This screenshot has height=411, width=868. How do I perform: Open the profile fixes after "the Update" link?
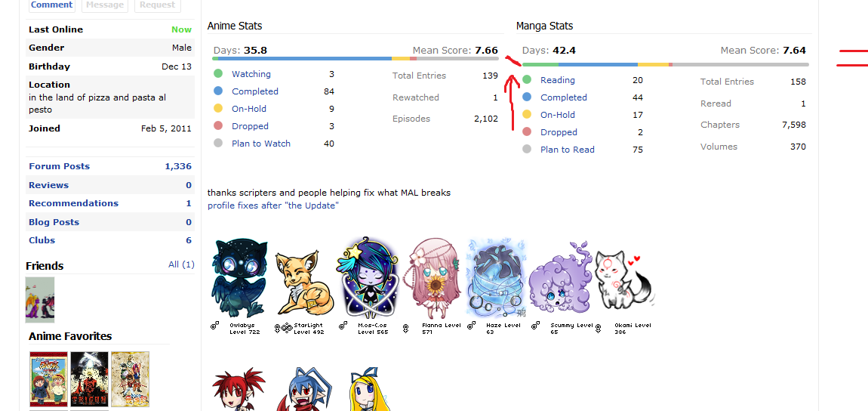coord(273,205)
